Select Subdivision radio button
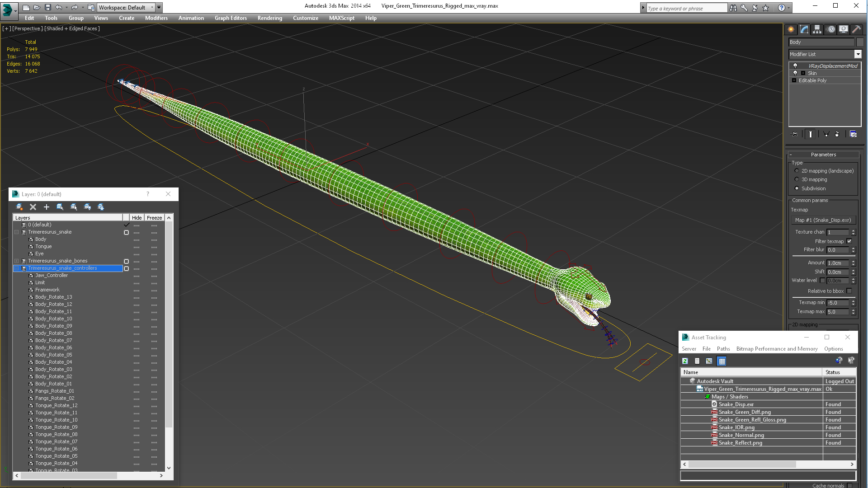The width and height of the screenshot is (868, 488). click(x=797, y=188)
